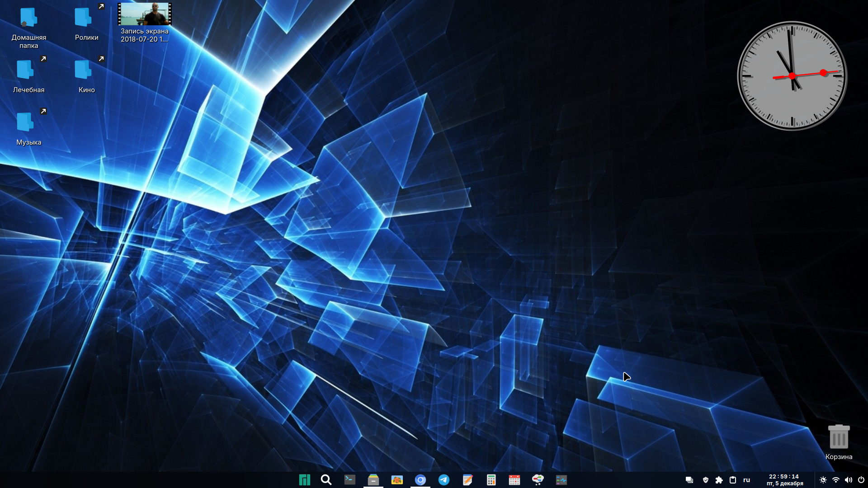Open the Manjaro application menu

pos(304,480)
